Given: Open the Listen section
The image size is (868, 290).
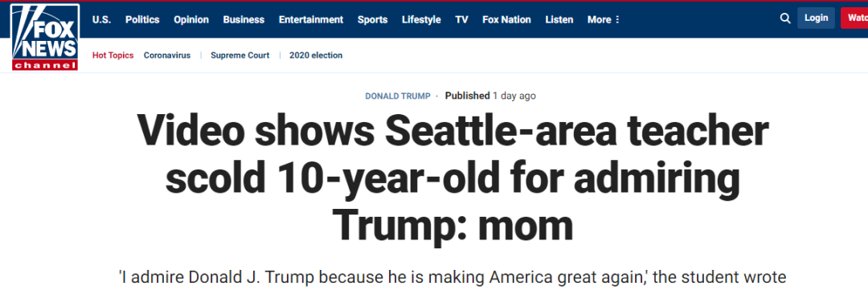Looking at the screenshot, I should click(559, 19).
